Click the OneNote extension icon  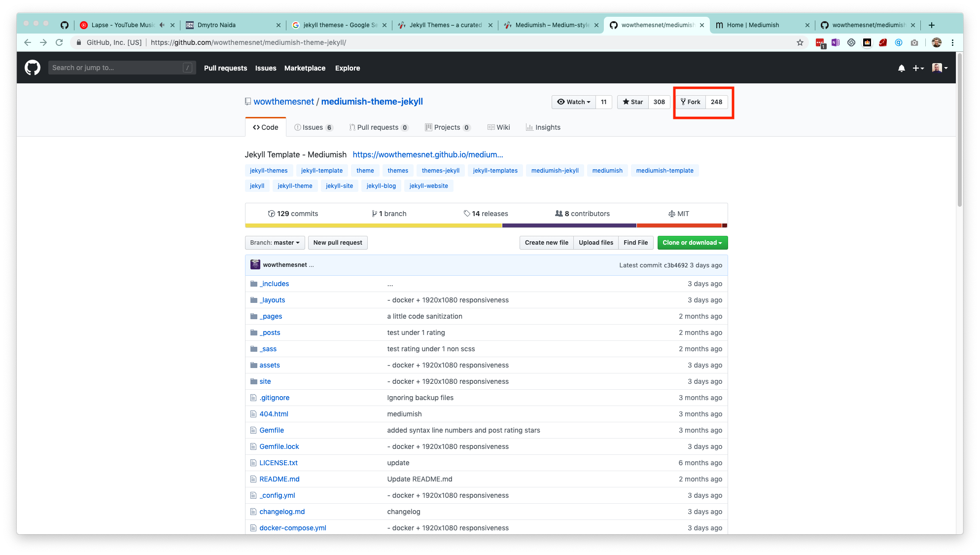point(836,42)
